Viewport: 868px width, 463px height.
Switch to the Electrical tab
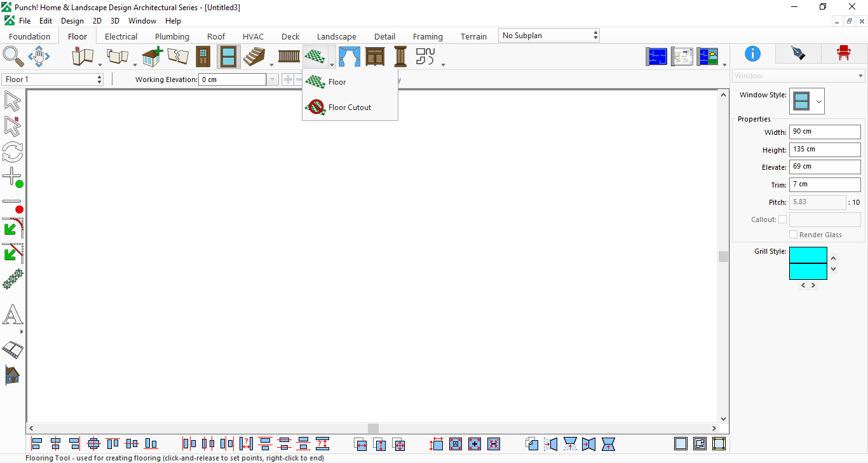coord(121,36)
